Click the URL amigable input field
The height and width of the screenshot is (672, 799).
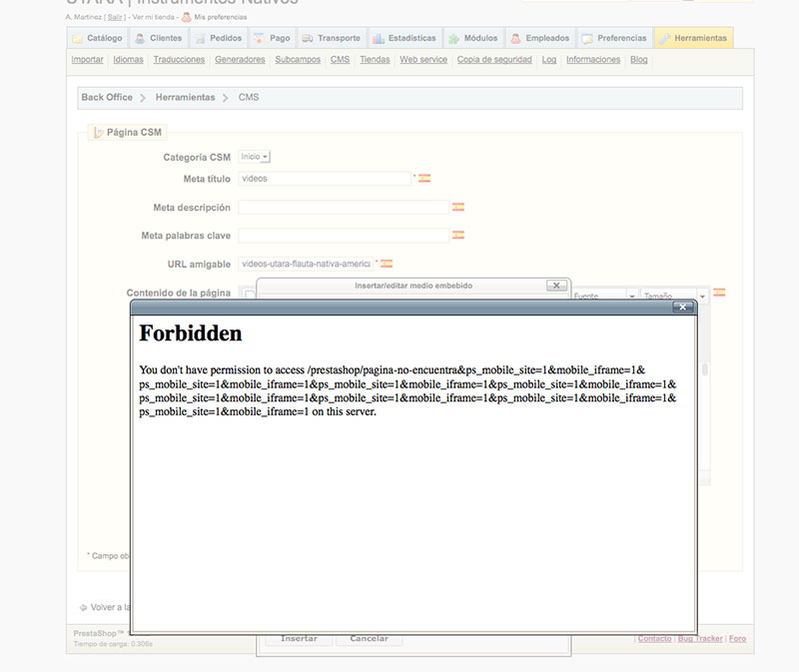[306, 264]
